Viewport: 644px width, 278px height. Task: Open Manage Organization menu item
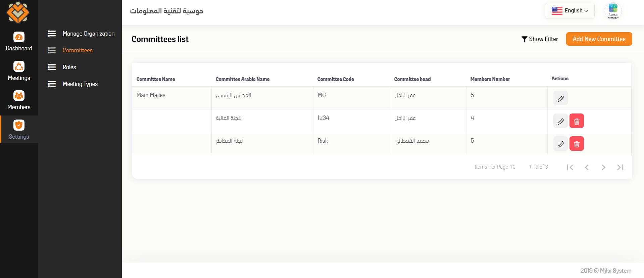pos(88,34)
